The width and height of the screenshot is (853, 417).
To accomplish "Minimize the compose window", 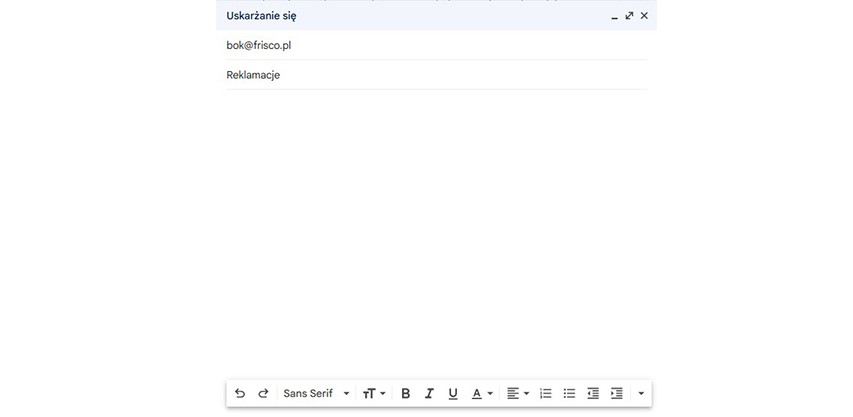I will tap(615, 16).
